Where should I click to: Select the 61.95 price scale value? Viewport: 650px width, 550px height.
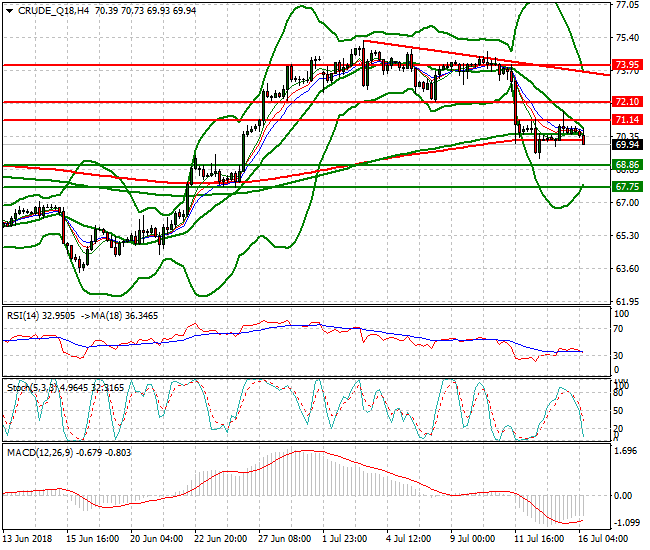(627, 301)
